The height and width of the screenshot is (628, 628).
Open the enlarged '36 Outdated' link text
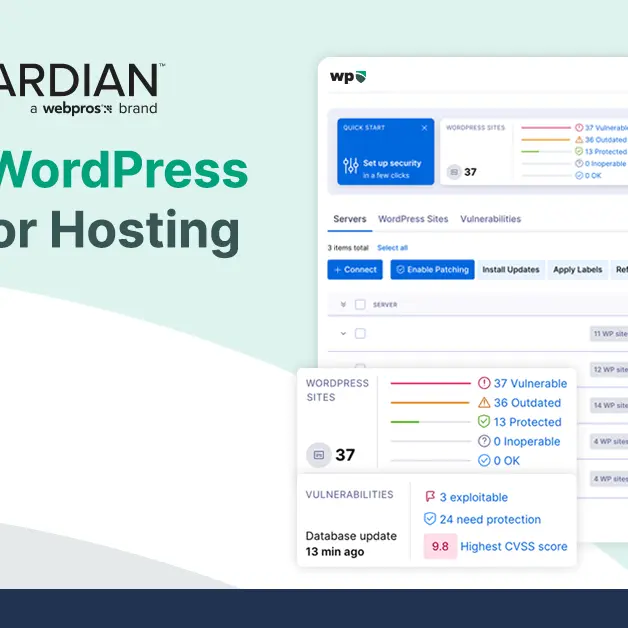click(x=527, y=403)
